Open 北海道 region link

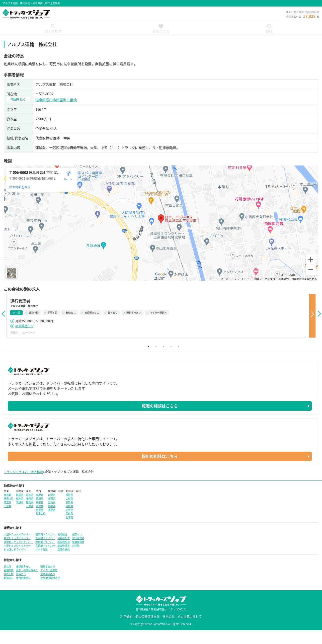[x=69, y=517]
